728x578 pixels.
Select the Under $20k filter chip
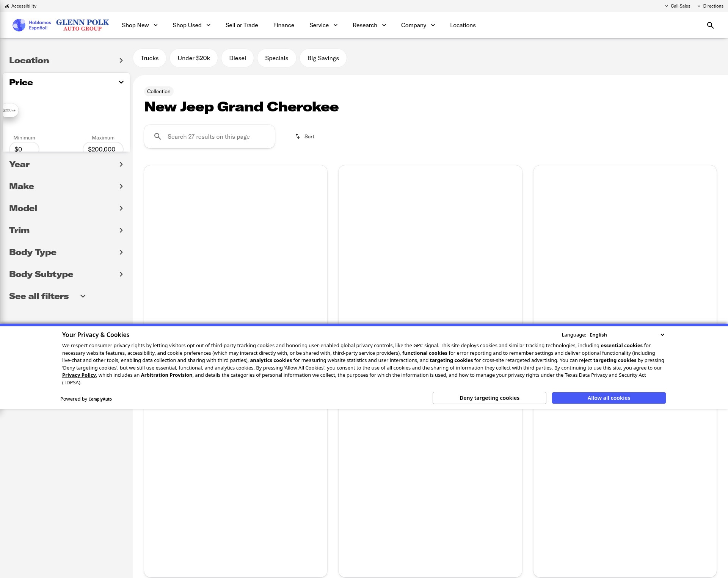[x=194, y=58]
